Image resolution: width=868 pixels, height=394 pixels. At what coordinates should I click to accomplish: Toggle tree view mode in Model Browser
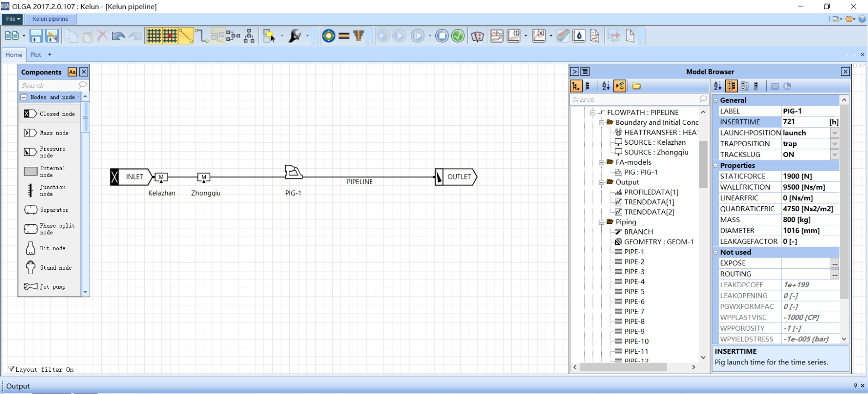576,86
